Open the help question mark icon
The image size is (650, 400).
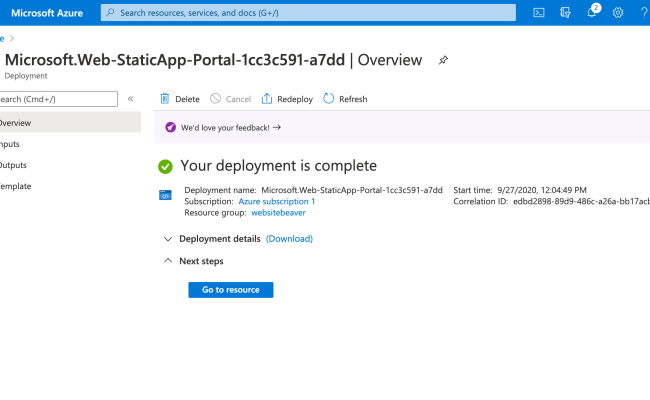644,13
